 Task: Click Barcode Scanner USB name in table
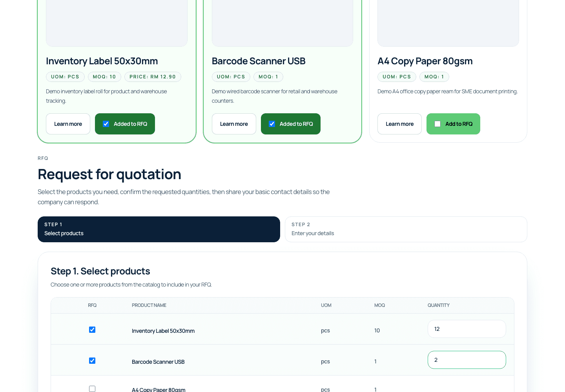pos(158,362)
